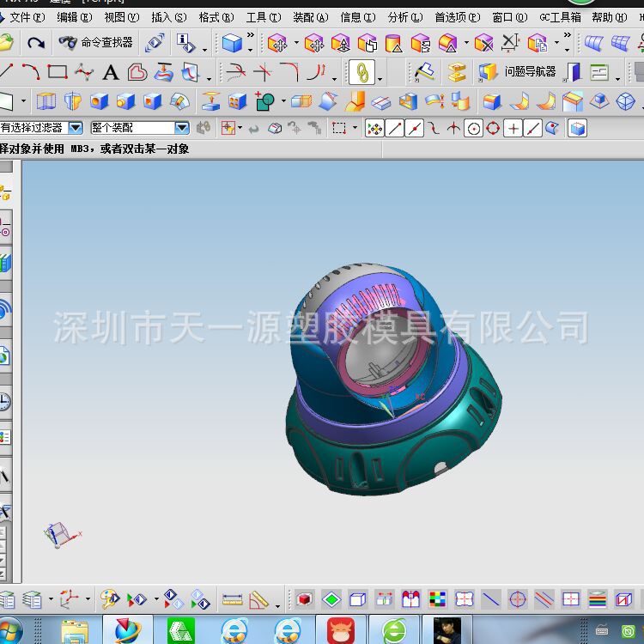Viewport: 644px width, 644px height.
Task: Expand the arrow beside the boolean unite icon
Action: click(x=283, y=101)
